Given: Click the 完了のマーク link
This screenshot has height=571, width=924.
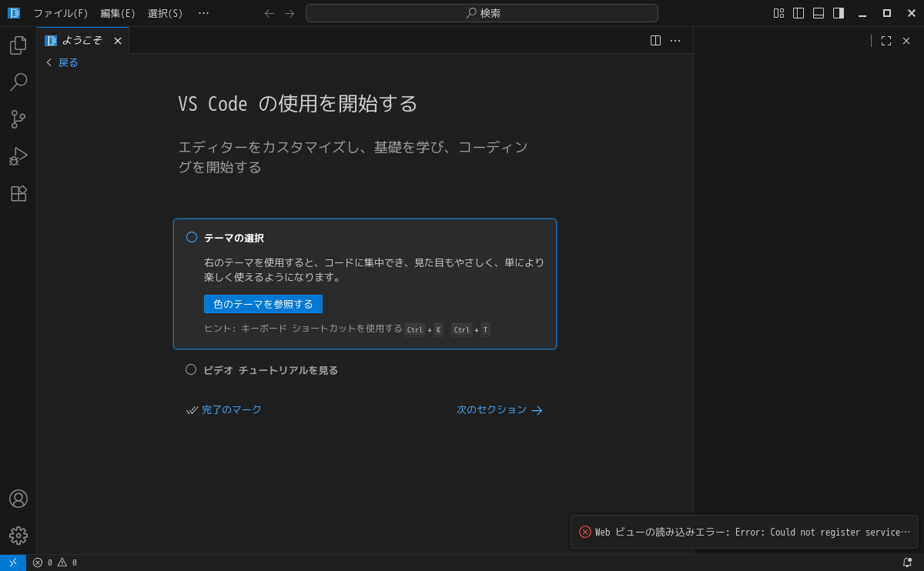Looking at the screenshot, I should pos(224,410).
